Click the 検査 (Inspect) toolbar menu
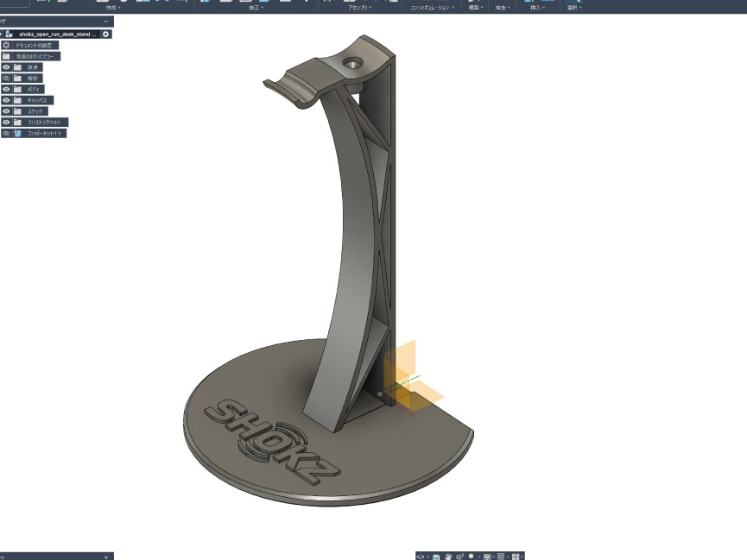Screen dimensions: 747x560 [x=503, y=8]
